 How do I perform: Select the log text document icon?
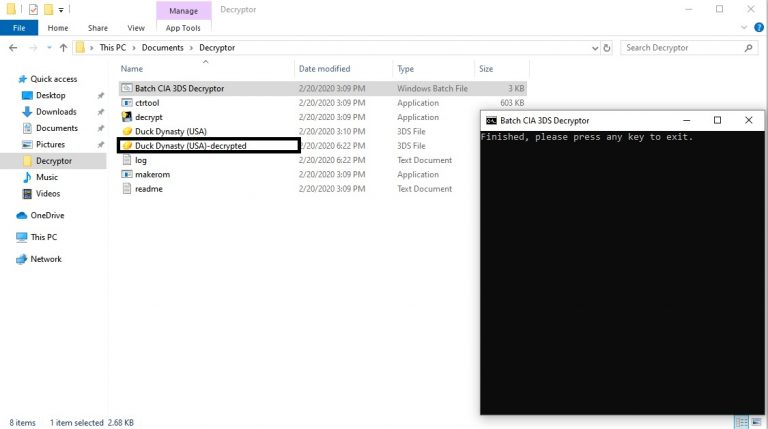click(126, 160)
